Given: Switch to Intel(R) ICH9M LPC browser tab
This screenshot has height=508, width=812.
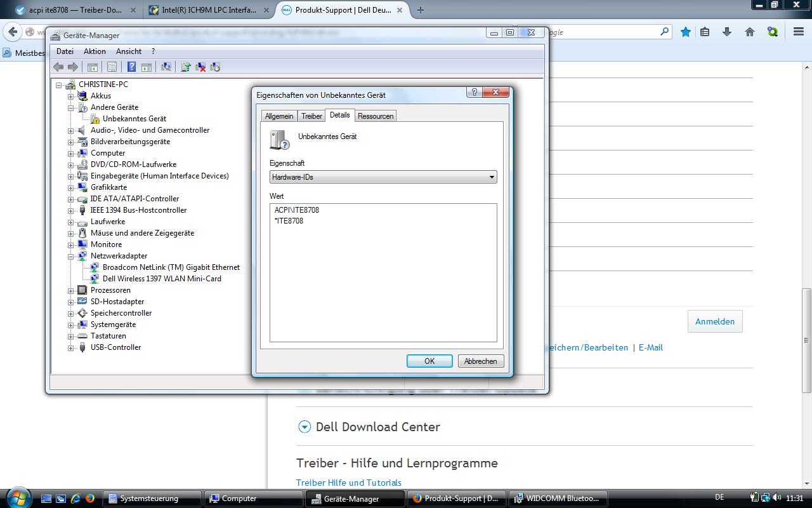Looking at the screenshot, I should point(207,10).
